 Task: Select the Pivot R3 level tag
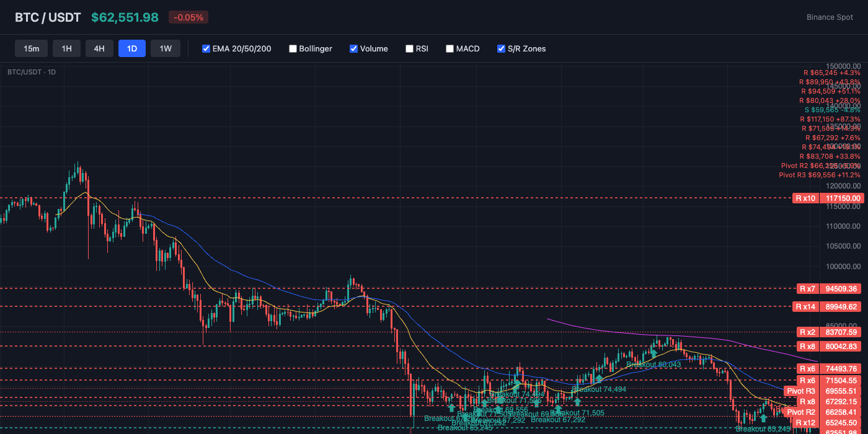(x=801, y=391)
